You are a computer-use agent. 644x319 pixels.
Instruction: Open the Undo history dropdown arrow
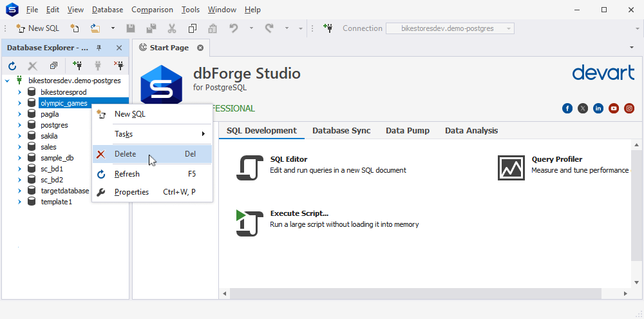click(x=251, y=28)
